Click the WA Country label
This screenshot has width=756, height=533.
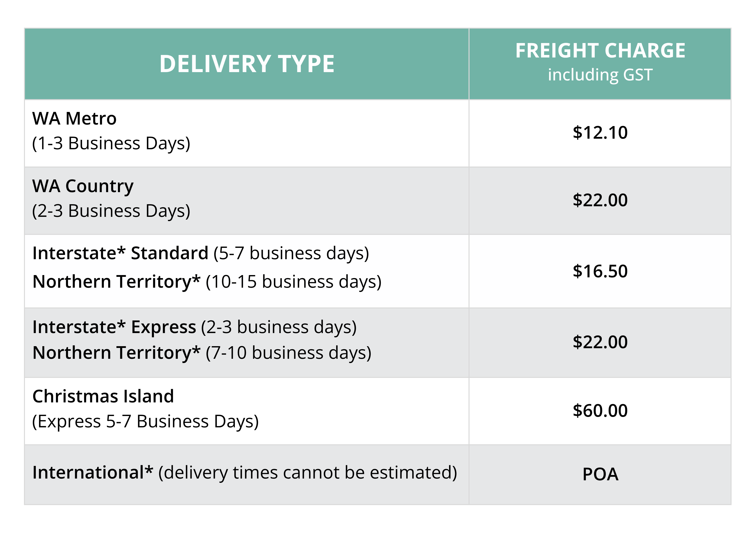coord(83,186)
